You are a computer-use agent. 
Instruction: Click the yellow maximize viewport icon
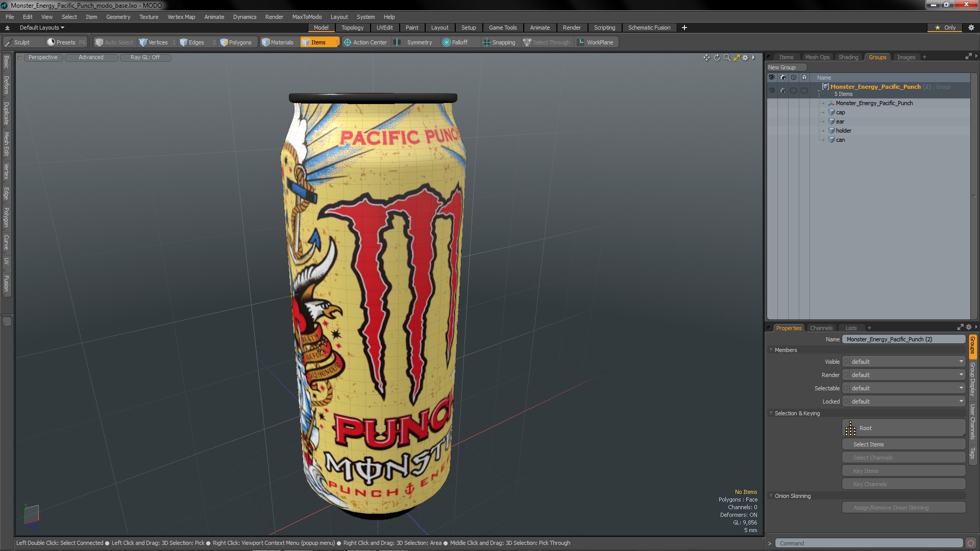point(737,58)
